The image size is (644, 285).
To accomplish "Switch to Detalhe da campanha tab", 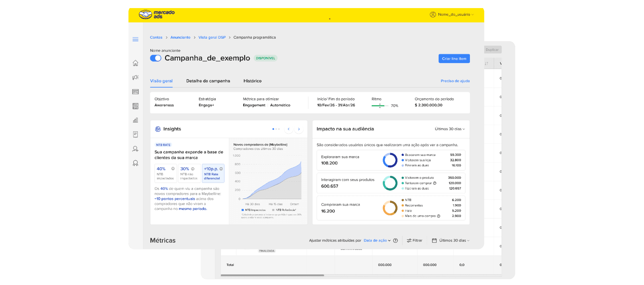I will click(x=208, y=81).
